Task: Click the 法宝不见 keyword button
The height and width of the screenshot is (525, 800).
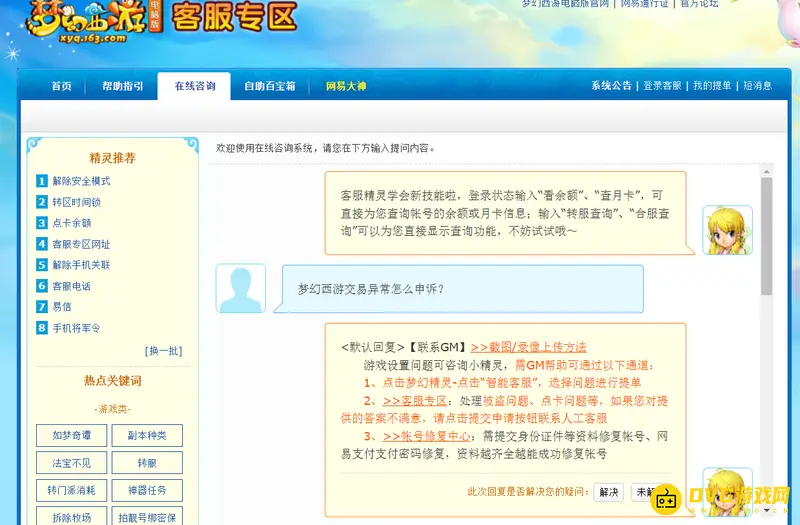Action: click(71, 463)
